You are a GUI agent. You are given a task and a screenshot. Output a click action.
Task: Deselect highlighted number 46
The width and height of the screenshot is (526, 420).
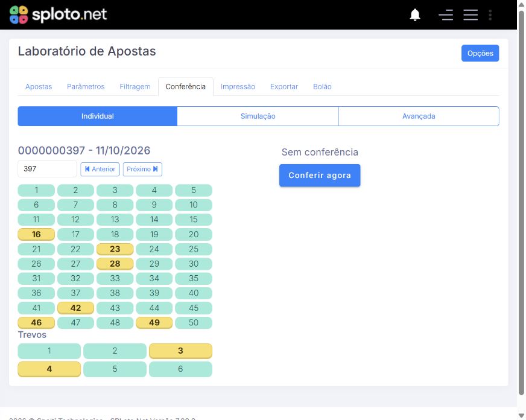(36, 322)
